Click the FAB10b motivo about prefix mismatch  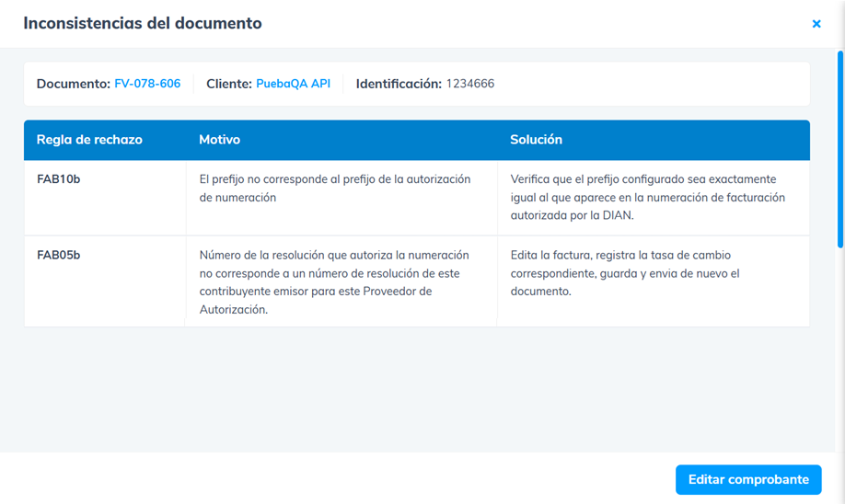[334, 188]
